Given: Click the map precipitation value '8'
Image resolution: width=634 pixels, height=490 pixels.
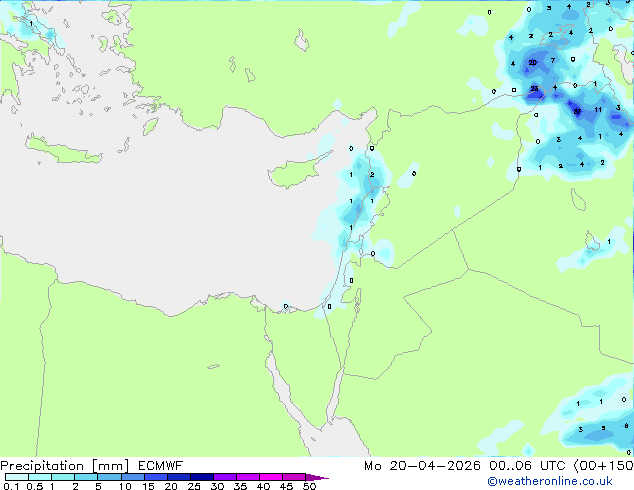Looking at the screenshot, I should click(x=626, y=426).
